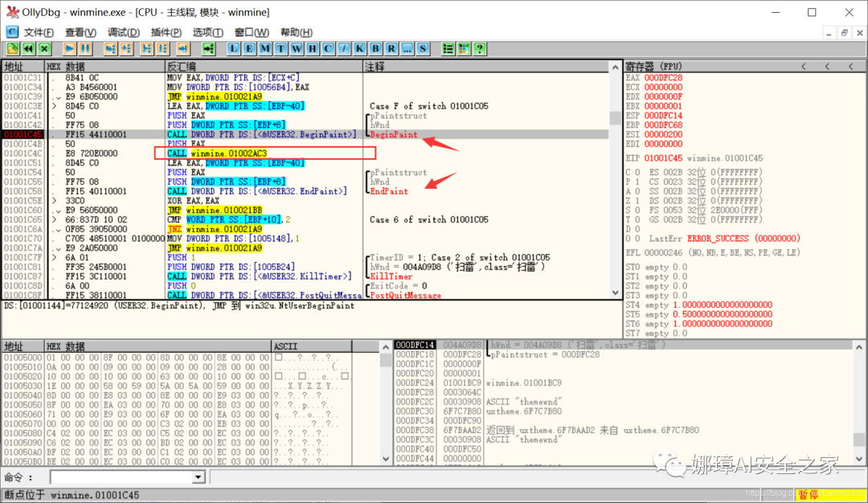This screenshot has height=503, width=868.
Task: Show Run trace with the ... button
Action: 407,49
